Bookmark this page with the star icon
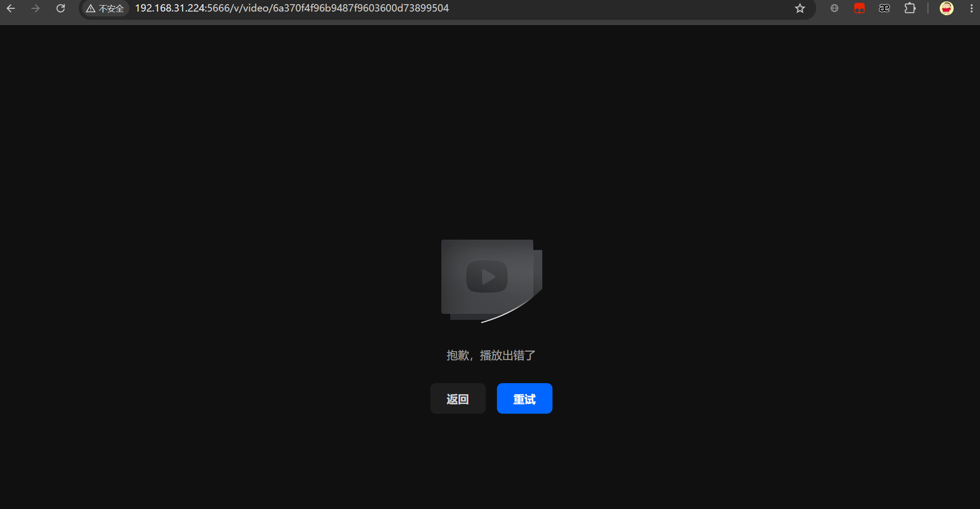Image resolution: width=980 pixels, height=509 pixels. (800, 8)
